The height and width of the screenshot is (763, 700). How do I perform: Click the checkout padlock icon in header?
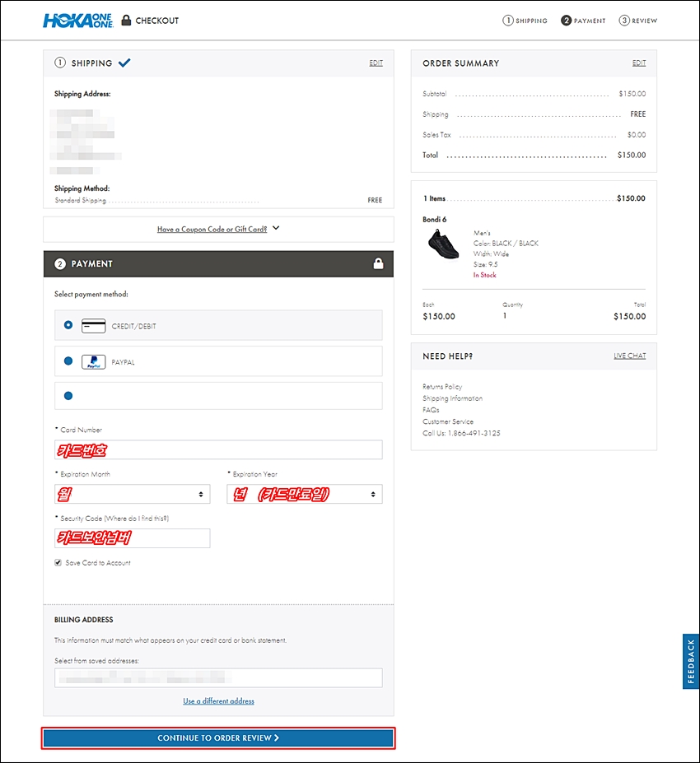[x=126, y=20]
